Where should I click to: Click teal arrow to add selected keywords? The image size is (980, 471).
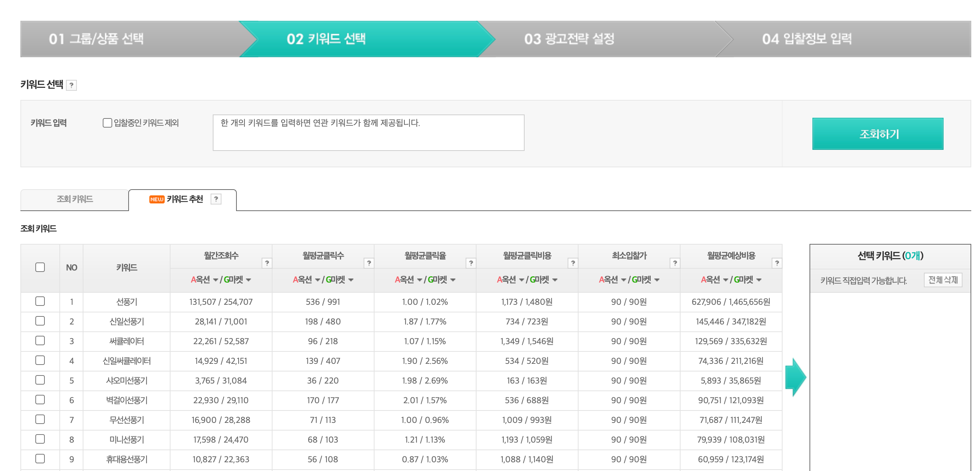(795, 377)
